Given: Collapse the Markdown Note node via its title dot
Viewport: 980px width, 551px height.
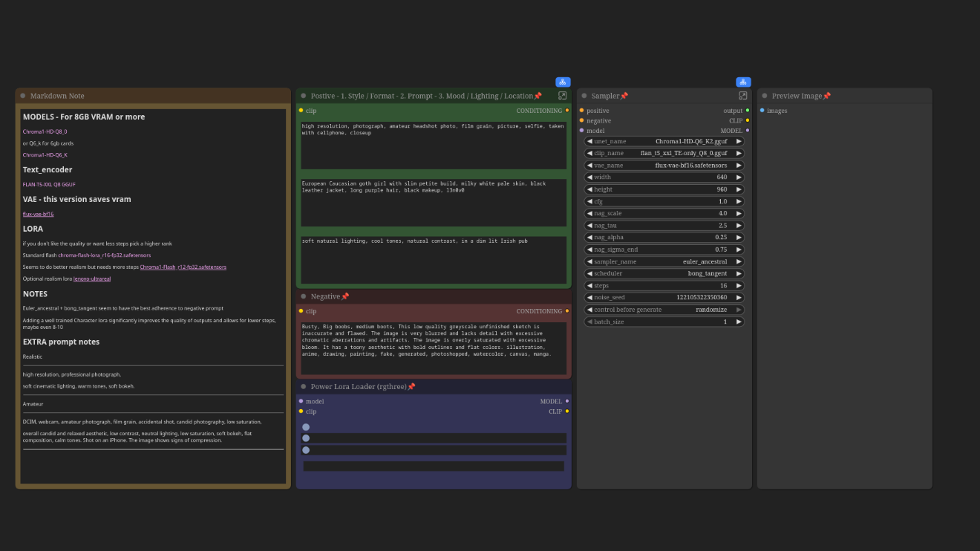Looking at the screenshot, I should click(x=23, y=96).
